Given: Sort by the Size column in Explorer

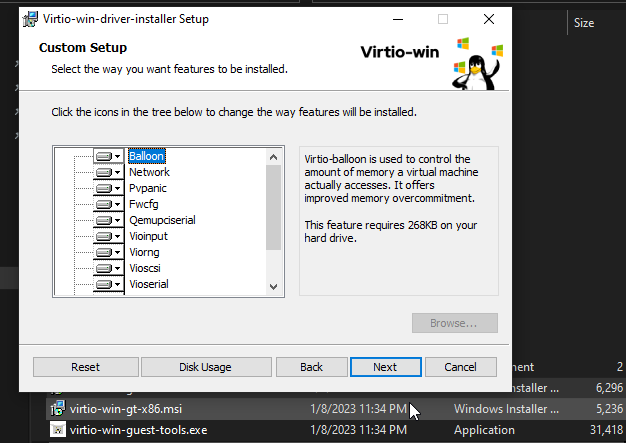Looking at the screenshot, I should tap(584, 23).
